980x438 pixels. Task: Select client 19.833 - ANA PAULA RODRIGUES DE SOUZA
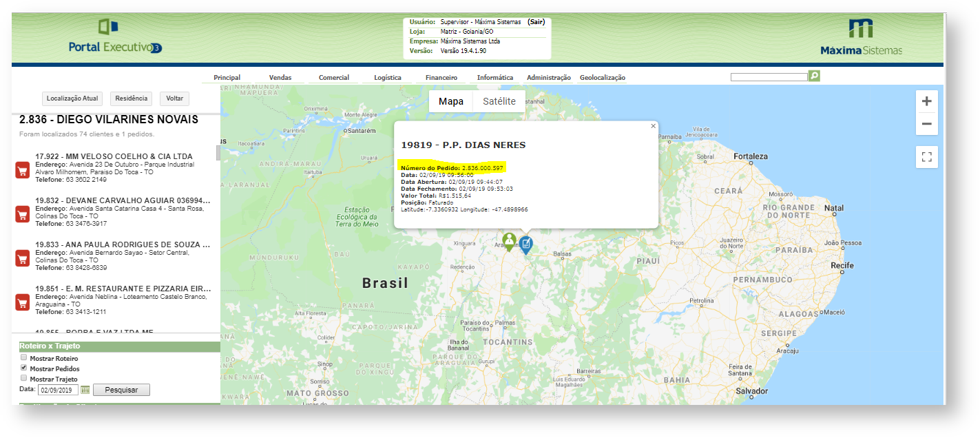tap(123, 244)
